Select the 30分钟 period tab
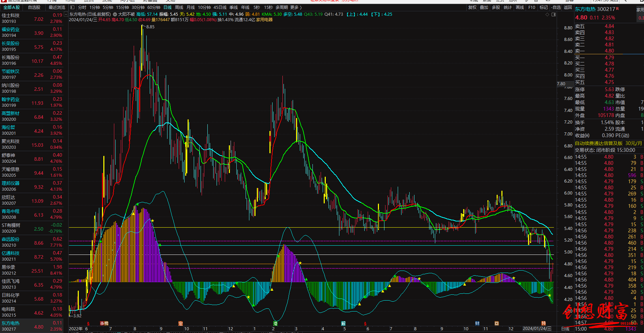The image size is (644, 333). pos(138,7)
